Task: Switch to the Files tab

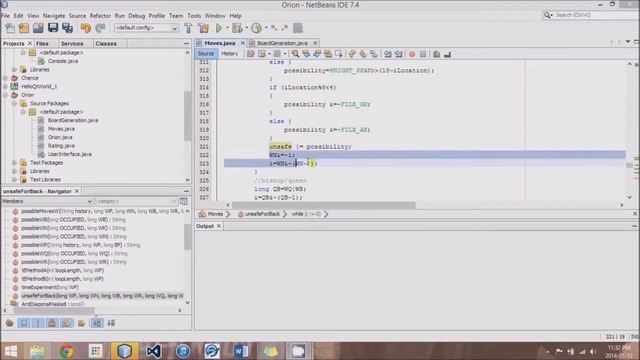Action: click(42, 43)
